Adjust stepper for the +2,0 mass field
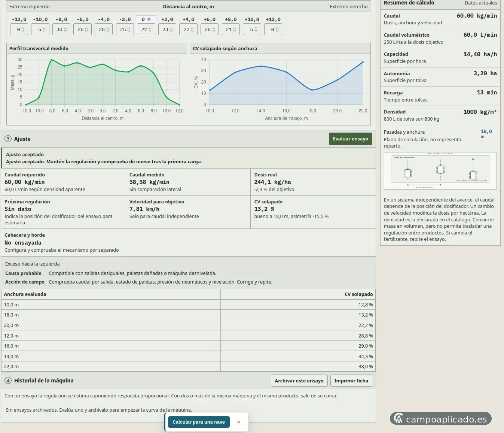The image size is (504, 433). pos(171,30)
